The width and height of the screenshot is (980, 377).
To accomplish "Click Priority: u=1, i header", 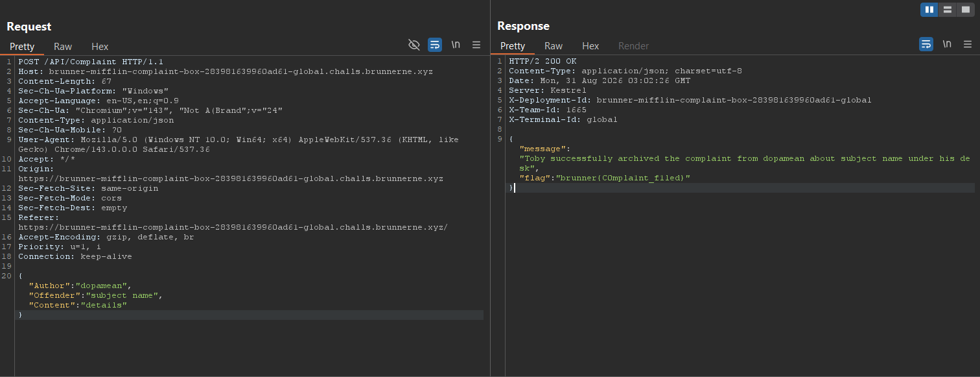I will [60, 247].
